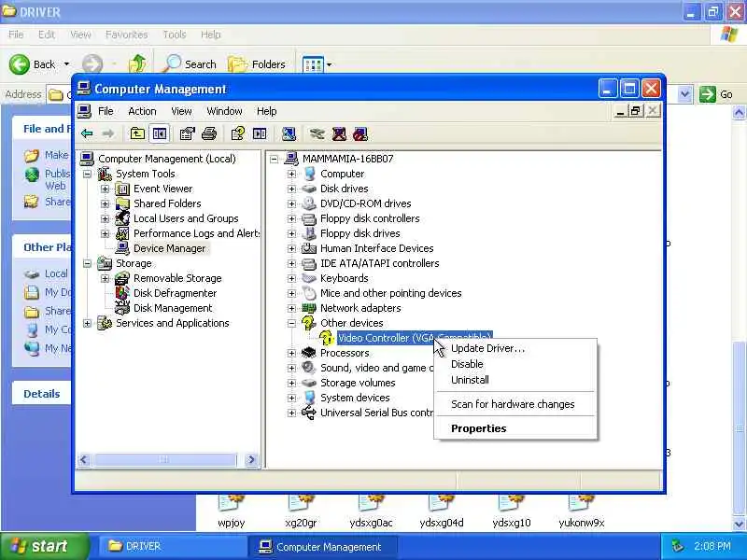
Task: Click left tree horizontal scrollbar left arrow
Action: click(x=84, y=459)
